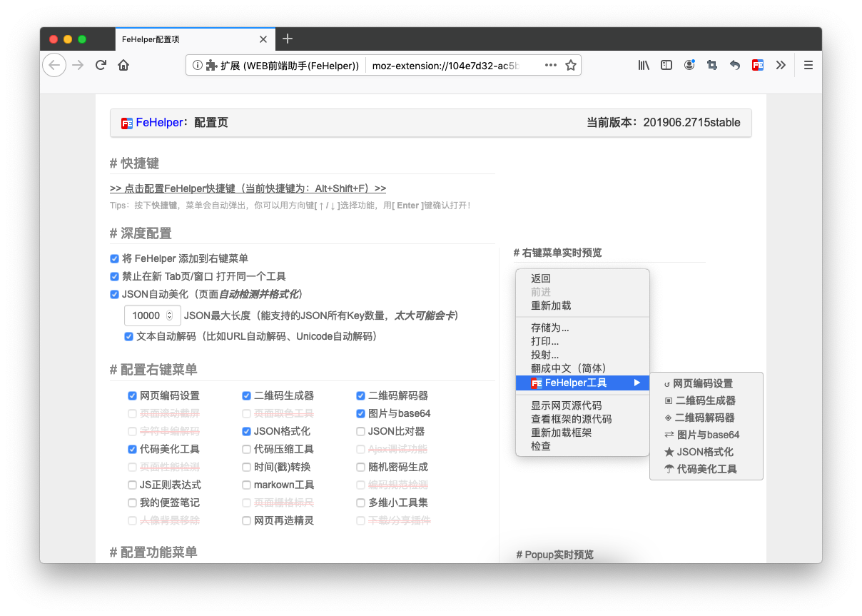
Task: Click the JSON格式化 star icon in the submenu
Action: point(669,452)
